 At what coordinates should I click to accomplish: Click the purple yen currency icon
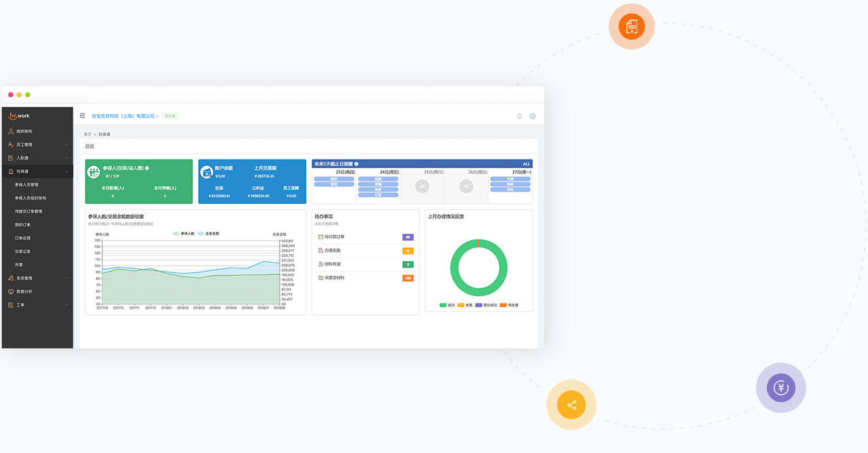pyautogui.click(x=780, y=388)
